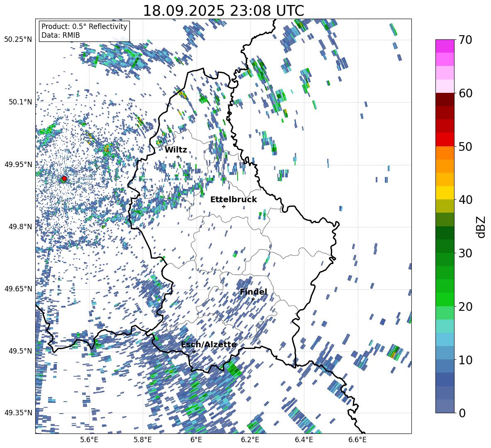Click the Esch/Alzette city label
Image resolution: width=491 pixels, height=448 pixels.
[x=209, y=344]
